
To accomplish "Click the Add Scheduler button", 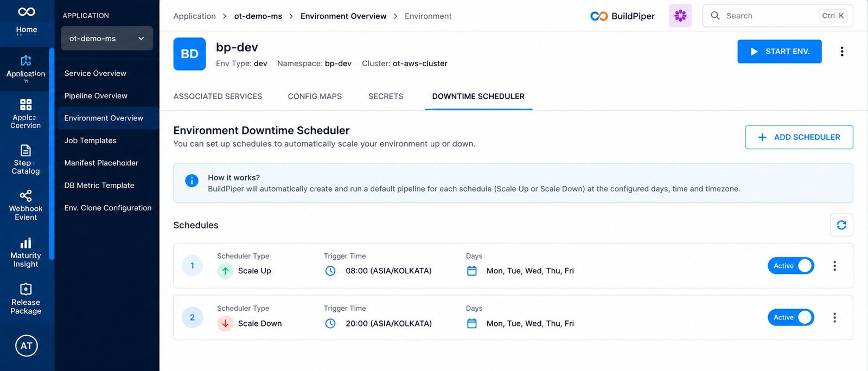I will [x=799, y=137].
